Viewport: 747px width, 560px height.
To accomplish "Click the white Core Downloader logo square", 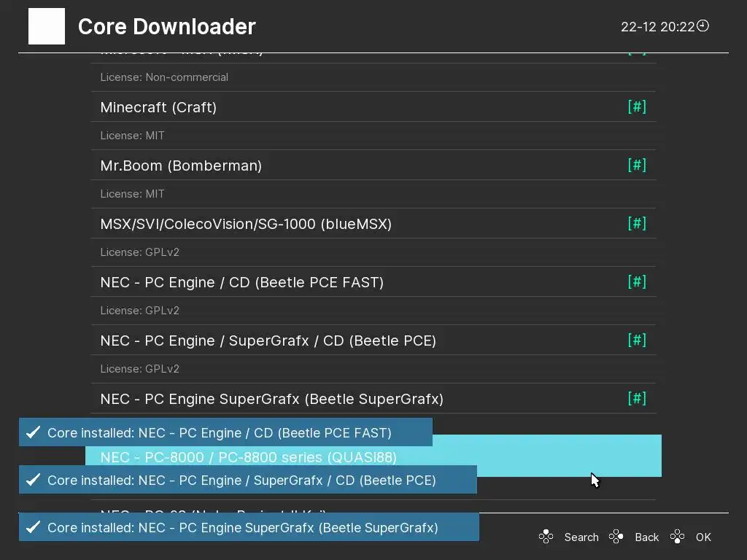I will (47, 26).
